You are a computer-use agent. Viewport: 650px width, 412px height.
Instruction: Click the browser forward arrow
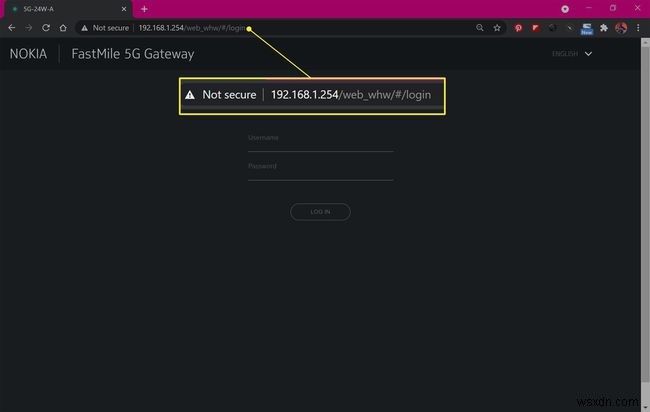(x=29, y=28)
